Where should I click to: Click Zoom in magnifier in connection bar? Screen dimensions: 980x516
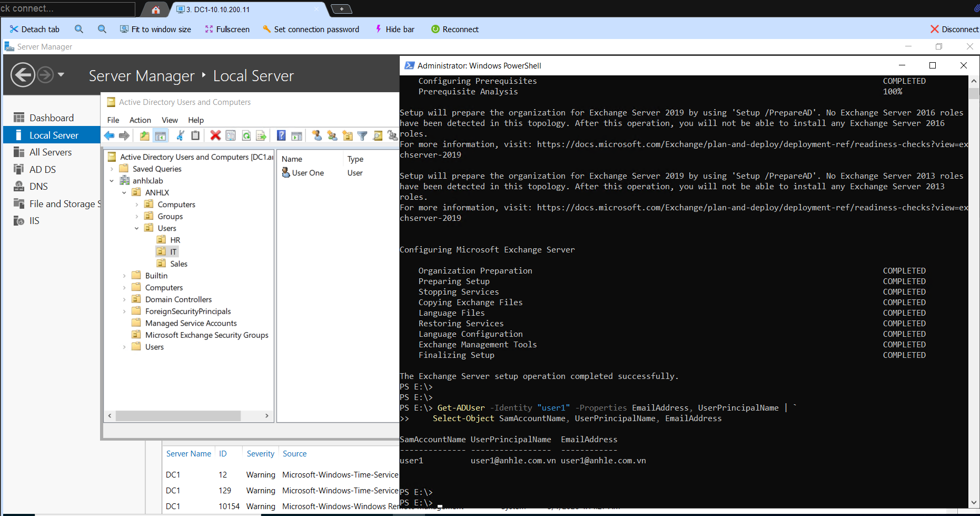point(79,29)
